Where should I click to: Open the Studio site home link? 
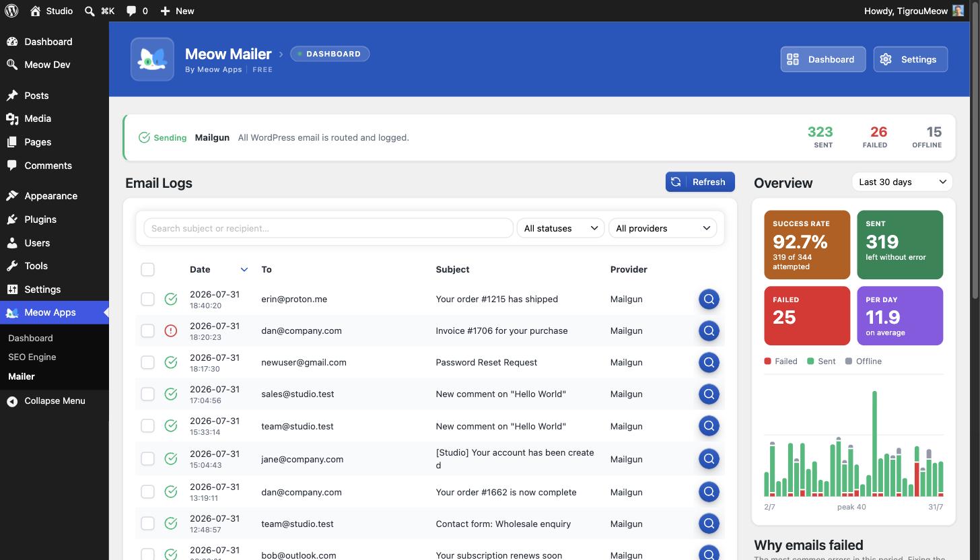click(x=51, y=11)
